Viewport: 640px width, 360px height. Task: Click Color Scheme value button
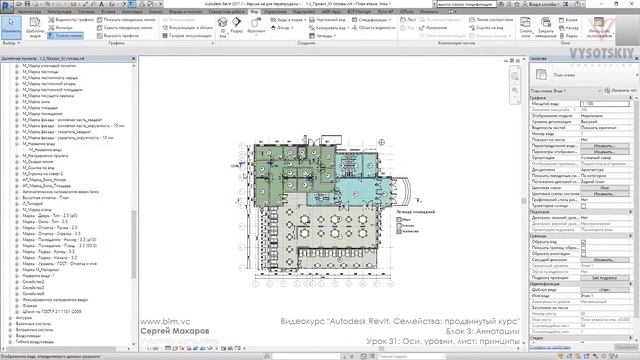pos(604,188)
